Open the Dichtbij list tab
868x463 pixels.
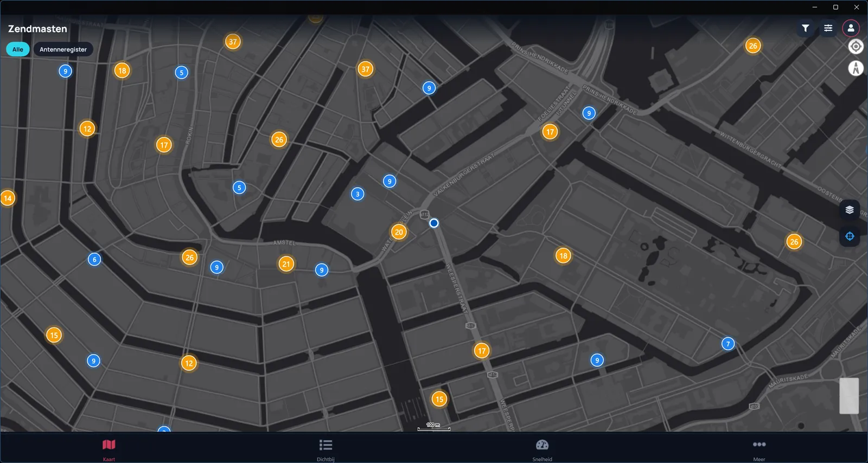coord(325,449)
